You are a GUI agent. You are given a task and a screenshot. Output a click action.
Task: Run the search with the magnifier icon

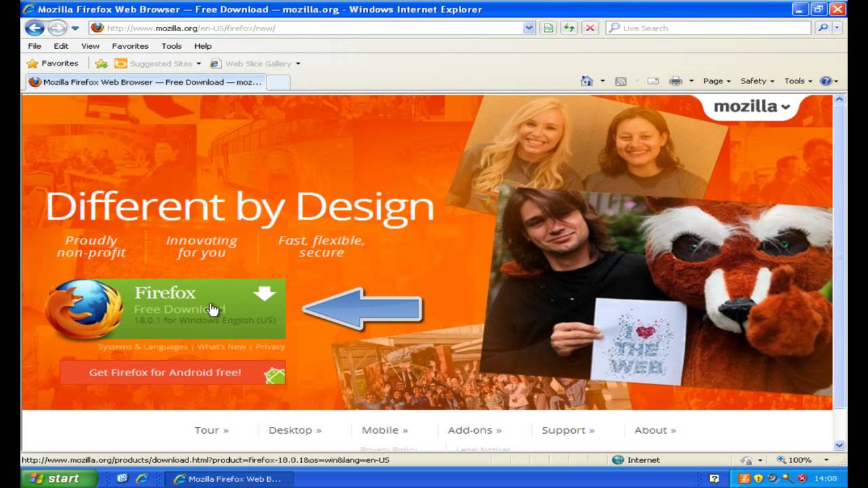(x=823, y=28)
